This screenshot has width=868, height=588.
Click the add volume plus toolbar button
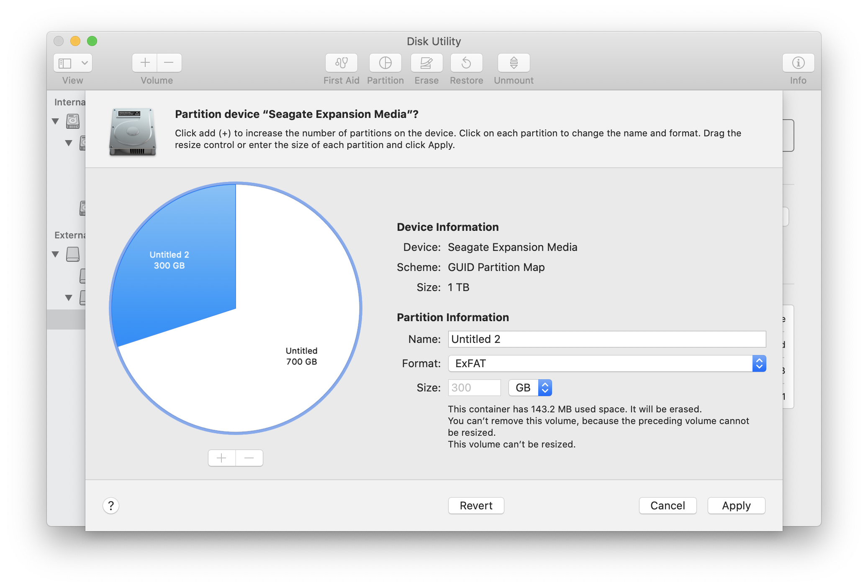point(145,63)
